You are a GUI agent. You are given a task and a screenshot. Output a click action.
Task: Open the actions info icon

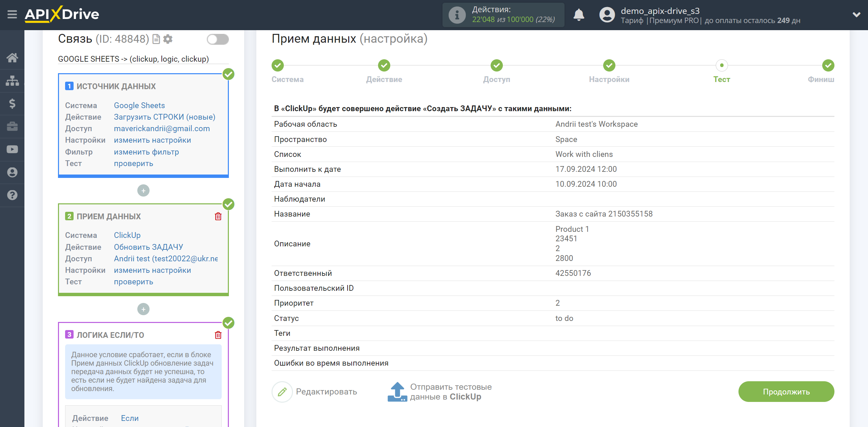457,15
